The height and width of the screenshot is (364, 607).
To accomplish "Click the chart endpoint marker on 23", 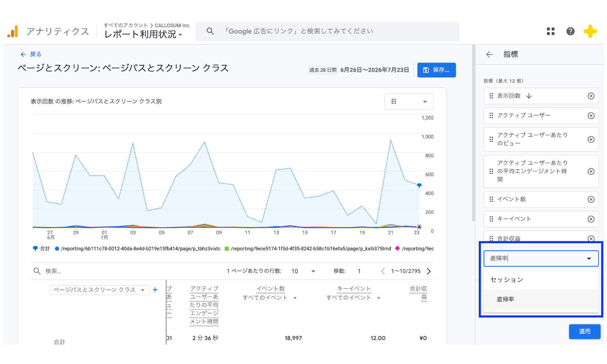I will (419, 185).
